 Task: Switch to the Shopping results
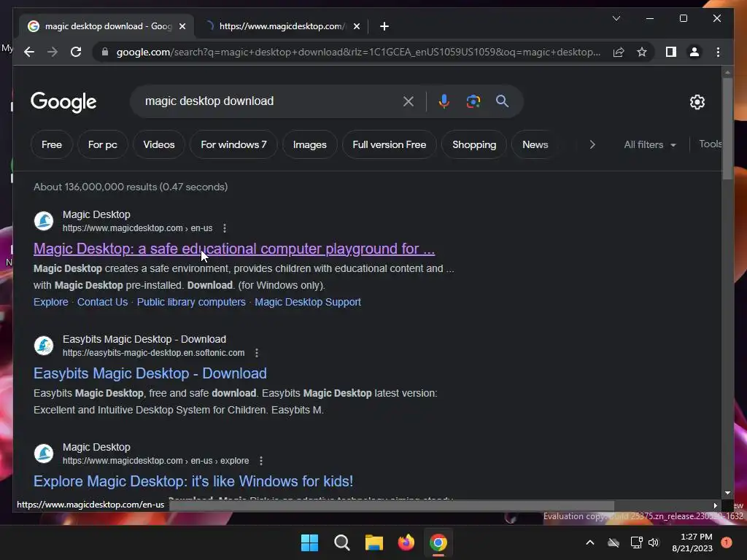click(x=474, y=144)
